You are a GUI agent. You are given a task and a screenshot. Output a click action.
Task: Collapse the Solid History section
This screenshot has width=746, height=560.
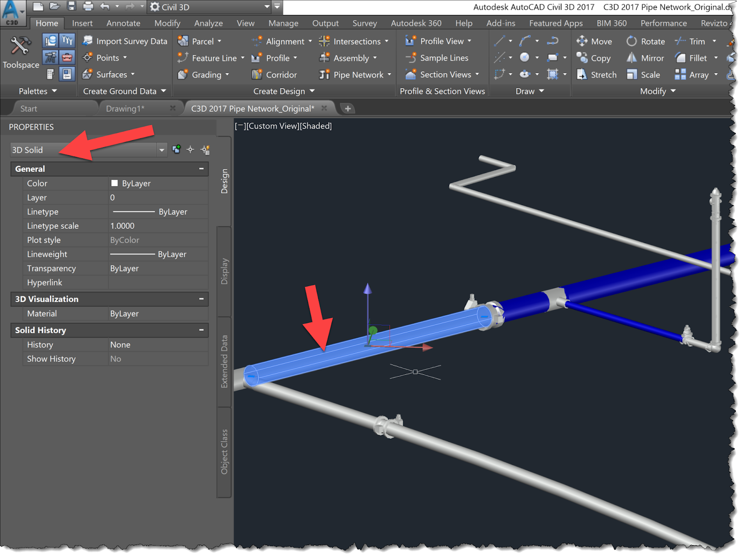(201, 330)
